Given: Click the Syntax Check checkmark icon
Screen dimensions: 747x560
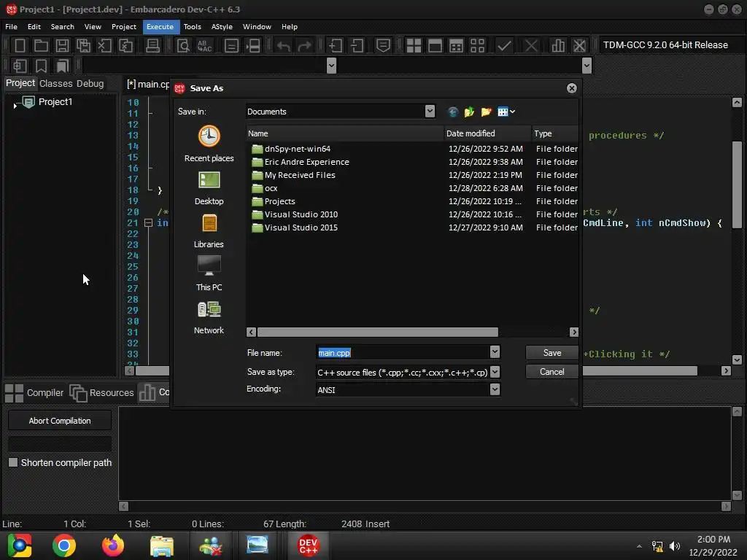Looking at the screenshot, I should click(x=504, y=46).
